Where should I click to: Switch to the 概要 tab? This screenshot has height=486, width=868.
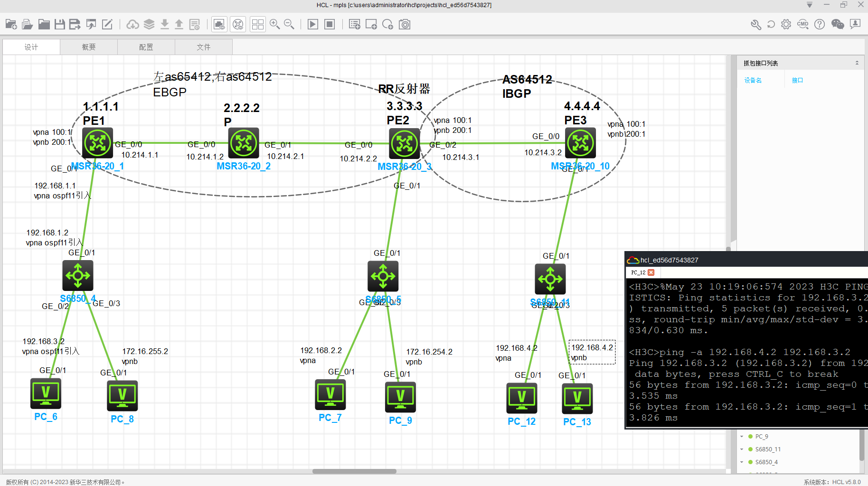point(89,47)
